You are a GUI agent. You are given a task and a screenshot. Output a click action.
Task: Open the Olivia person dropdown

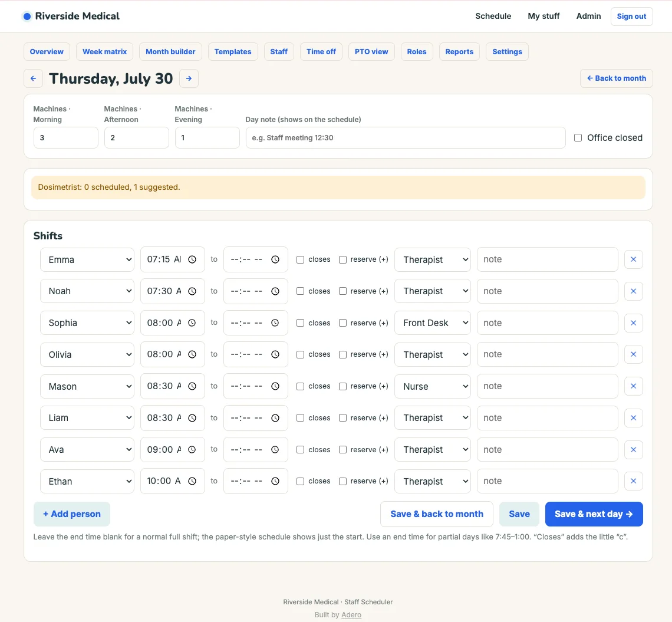point(87,354)
